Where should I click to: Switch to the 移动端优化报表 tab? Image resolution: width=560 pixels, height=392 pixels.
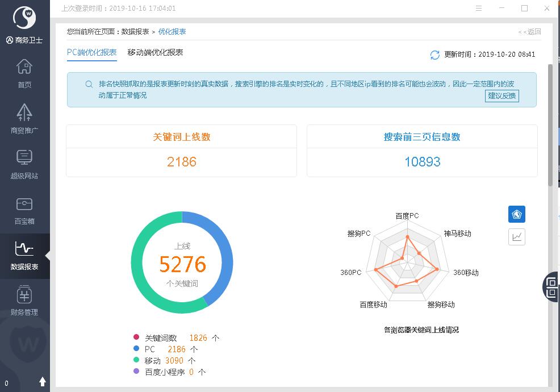(x=155, y=52)
